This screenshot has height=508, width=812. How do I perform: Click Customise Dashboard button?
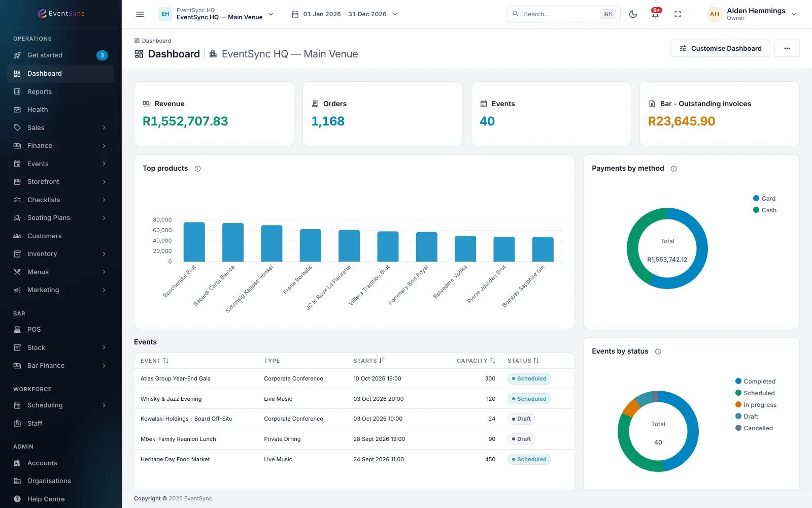(x=720, y=48)
